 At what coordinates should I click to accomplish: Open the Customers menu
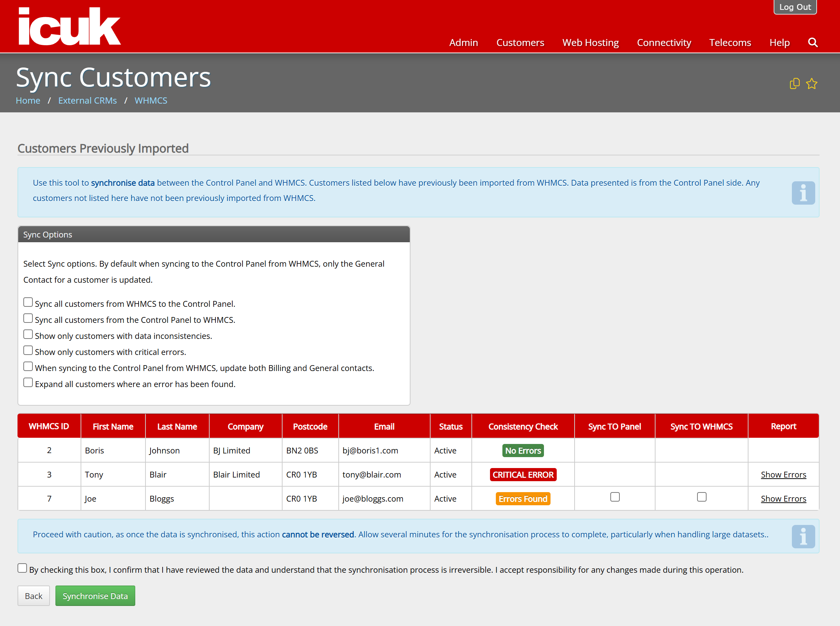click(520, 42)
